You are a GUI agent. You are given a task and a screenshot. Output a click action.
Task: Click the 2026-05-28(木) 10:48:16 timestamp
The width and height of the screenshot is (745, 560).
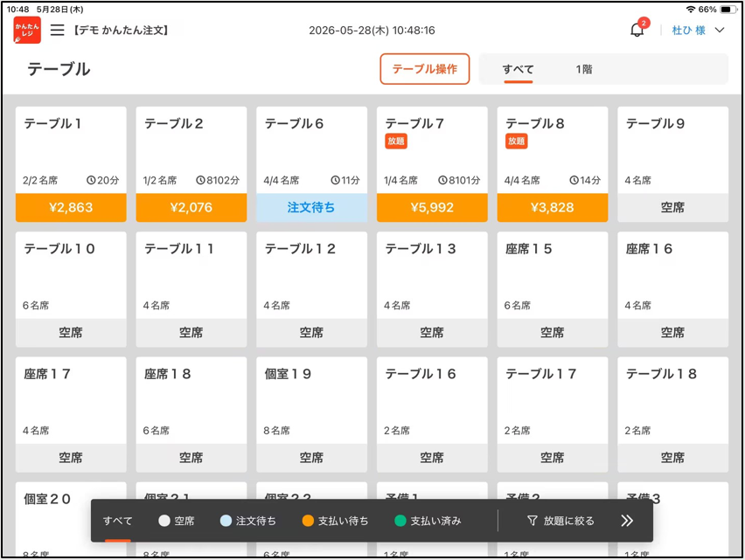click(372, 31)
